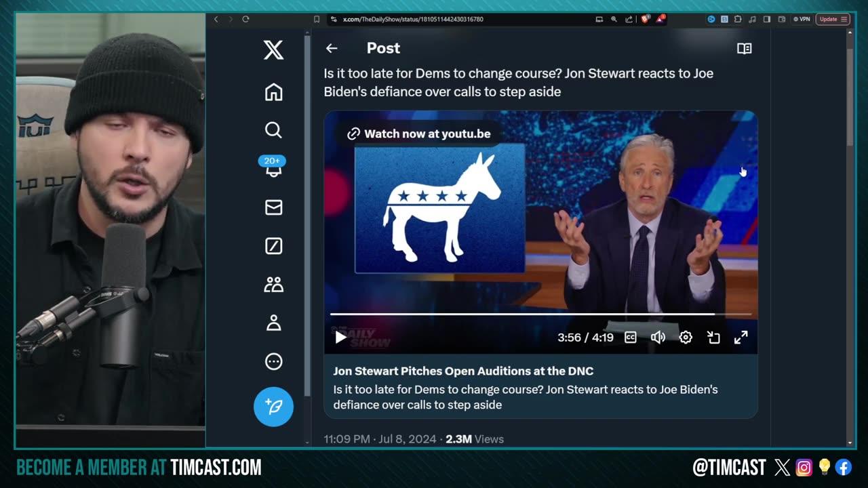868x488 pixels.
Task: Open the Home feed icon
Action: pos(273,92)
